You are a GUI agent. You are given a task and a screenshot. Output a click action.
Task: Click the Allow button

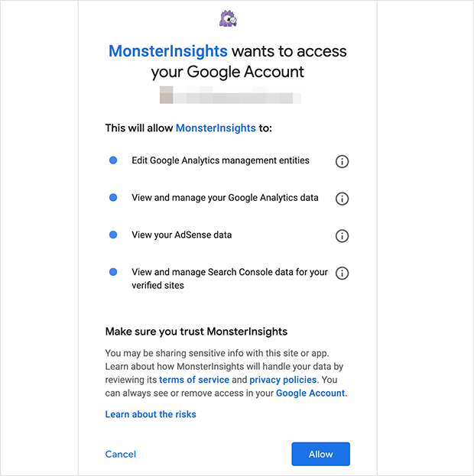click(x=320, y=454)
